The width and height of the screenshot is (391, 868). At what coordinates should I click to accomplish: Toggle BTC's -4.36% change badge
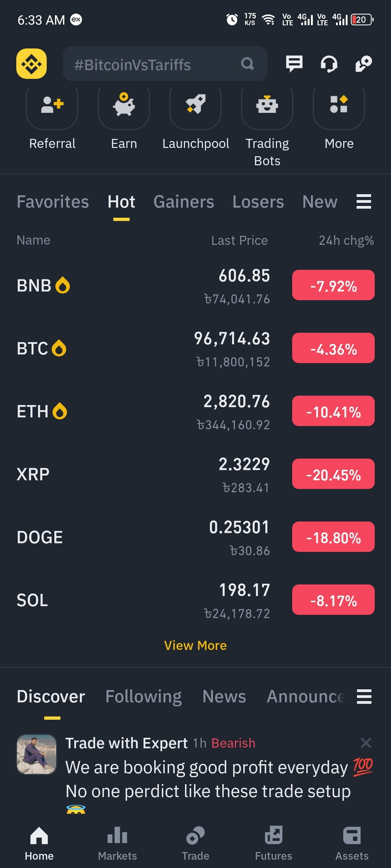[x=333, y=348]
